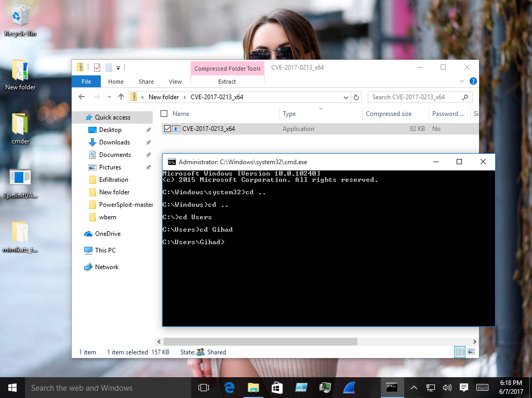Go back with the Back arrow
The width and height of the screenshot is (532, 398).
82,97
